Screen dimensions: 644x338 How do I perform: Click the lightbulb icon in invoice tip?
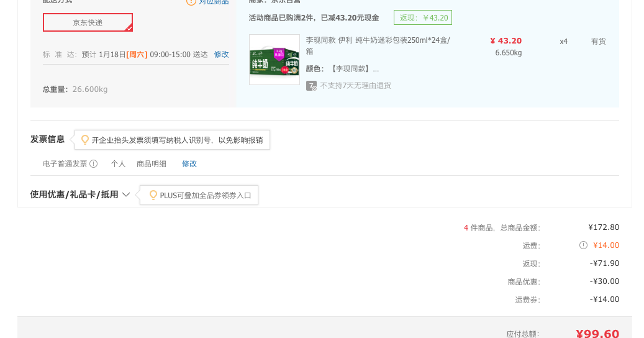pos(85,140)
